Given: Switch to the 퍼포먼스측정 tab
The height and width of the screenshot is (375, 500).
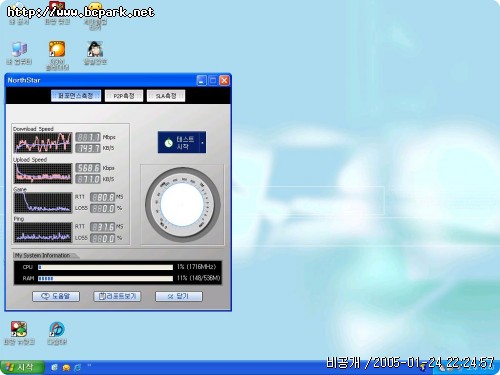Looking at the screenshot, I should pos(76,96).
